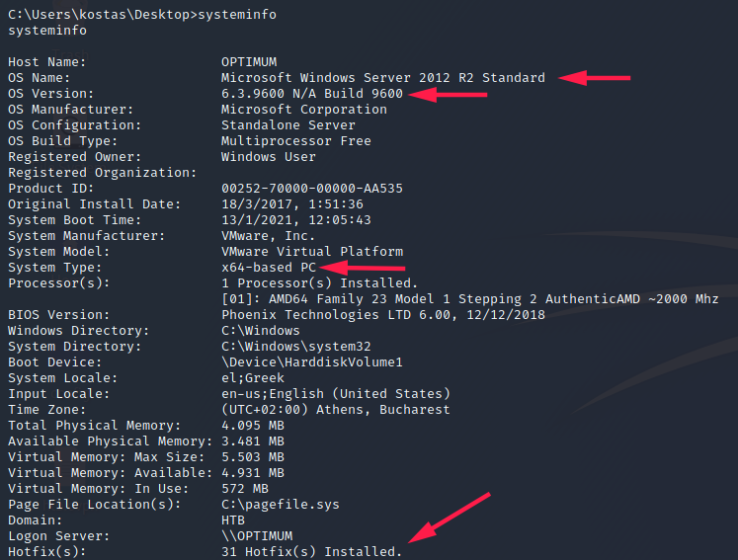Screen dimensions: 738x560
Task: Click the System Boot Time value
Action: pos(296,220)
